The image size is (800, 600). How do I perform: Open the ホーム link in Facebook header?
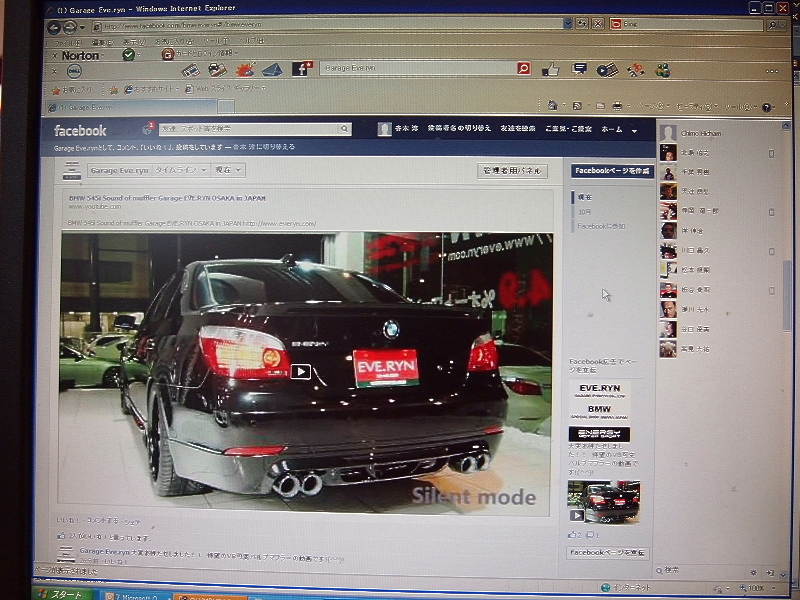point(612,130)
